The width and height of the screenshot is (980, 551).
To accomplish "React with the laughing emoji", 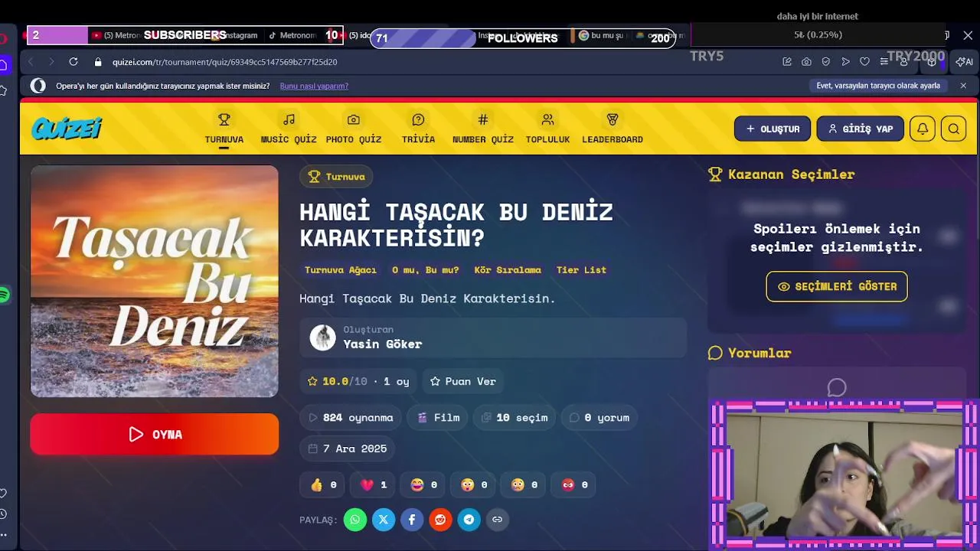I will pos(423,484).
